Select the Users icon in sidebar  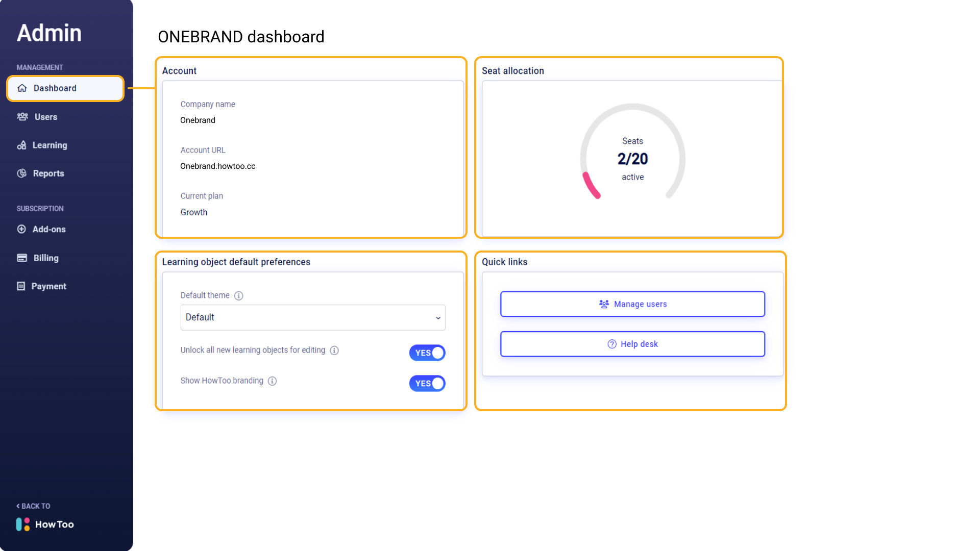click(x=22, y=117)
